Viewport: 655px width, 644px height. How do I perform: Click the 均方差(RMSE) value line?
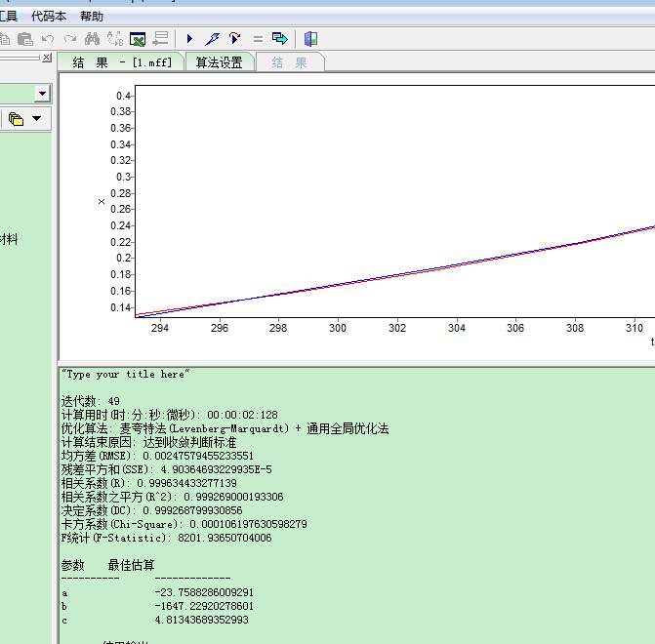tap(157, 456)
